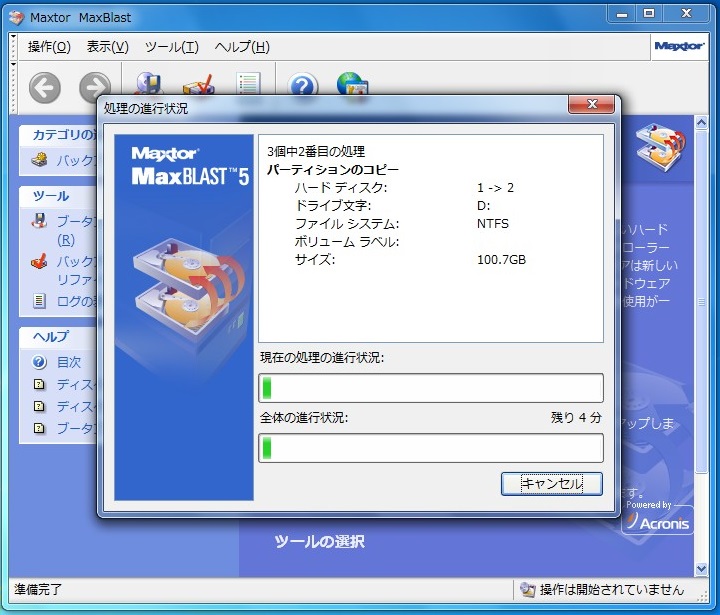Click the second ディスク help topic icon
This screenshot has width=720, height=615.
click(39, 406)
